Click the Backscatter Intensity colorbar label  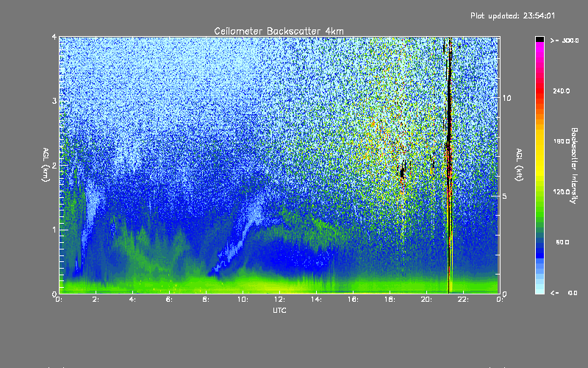(574, 166)
